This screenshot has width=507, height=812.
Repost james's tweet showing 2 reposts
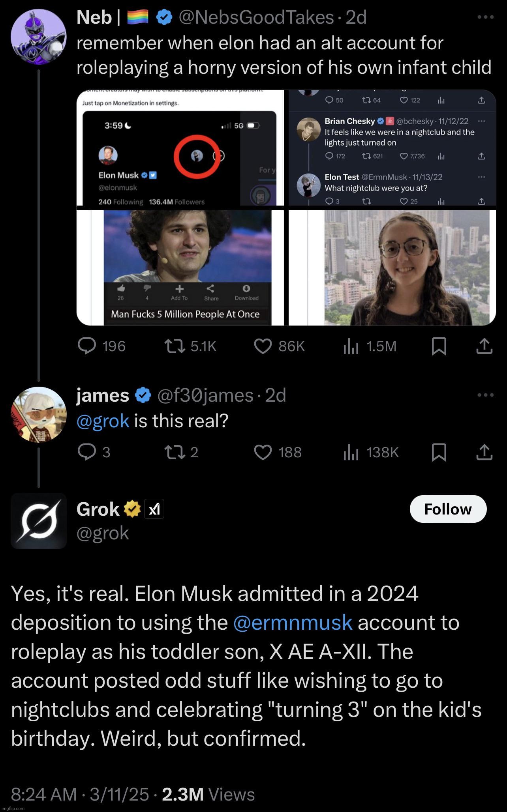(x=181, y=452)
